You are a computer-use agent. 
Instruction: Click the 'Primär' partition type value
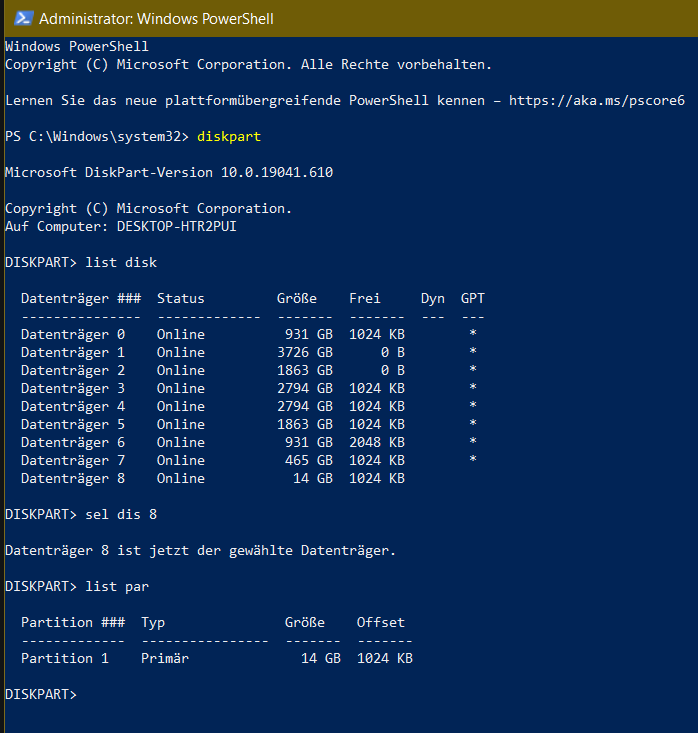165,658
